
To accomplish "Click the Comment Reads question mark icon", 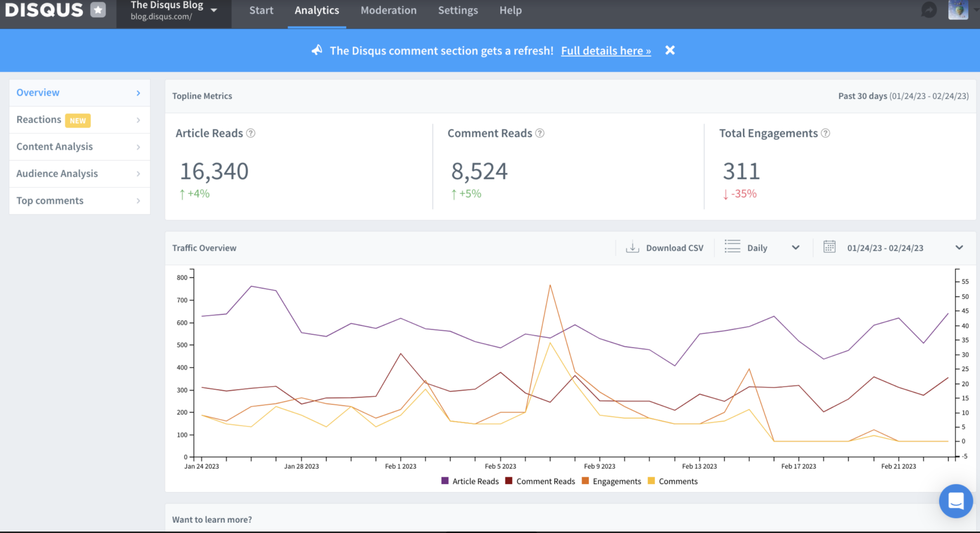I will pos(540,133).
